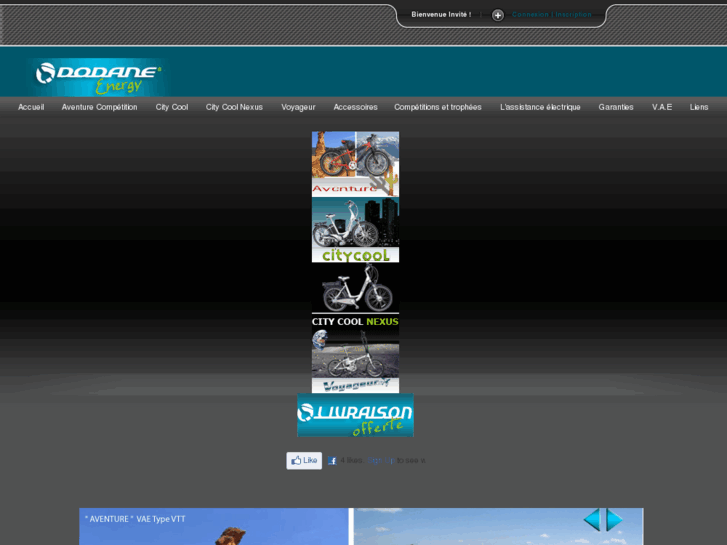Open the Aventure Compétition menu
The height and width of the screenshot is (545, 727).
[99, 107]
